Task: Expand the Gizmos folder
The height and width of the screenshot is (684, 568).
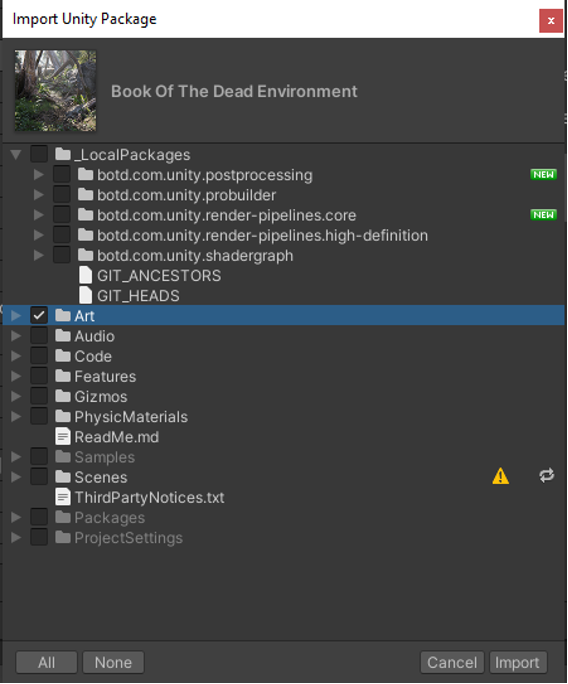Action: [x=16, y=396]
